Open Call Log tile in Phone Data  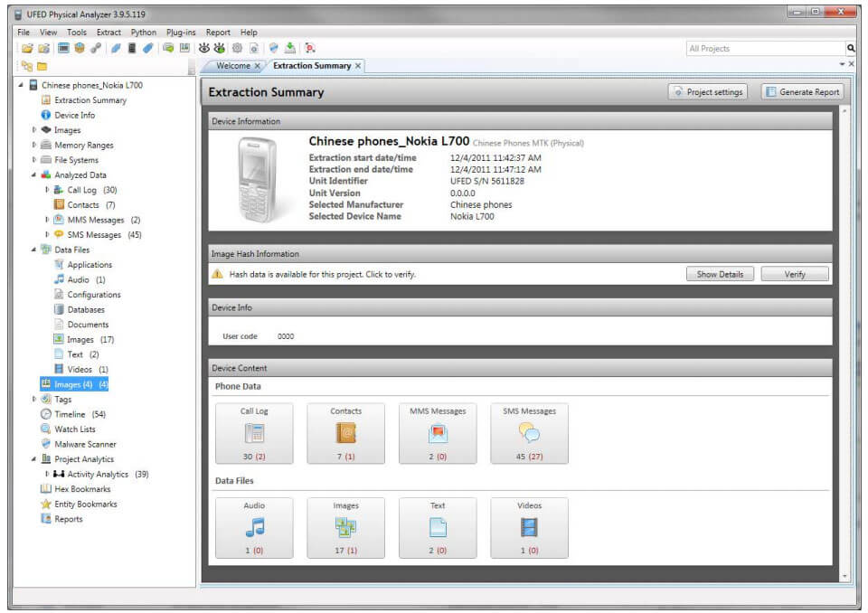pyautogui.click(x=254, y=434)
